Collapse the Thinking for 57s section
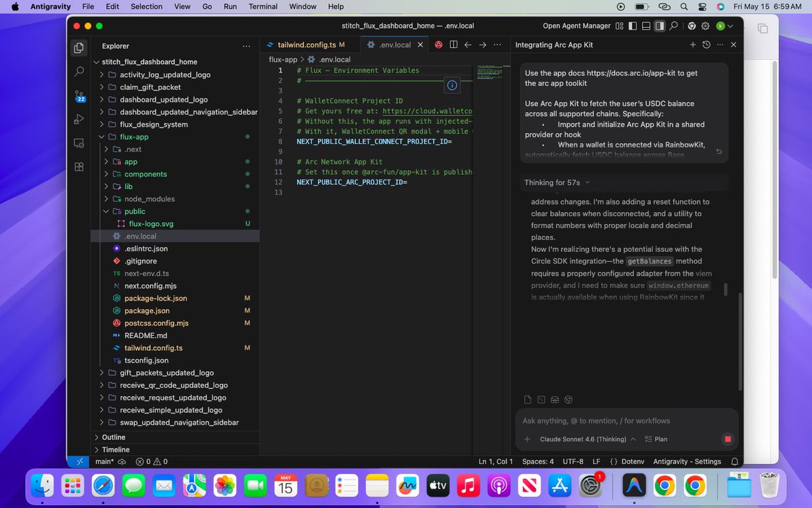The height and width of the screenshot is (508, 812). [x=558, y=182]
